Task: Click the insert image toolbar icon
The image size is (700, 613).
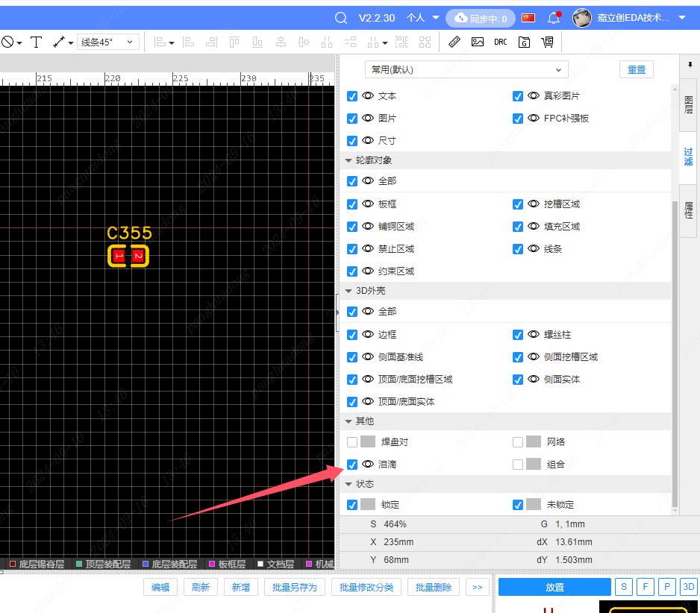Action: pyautogui.click(x=478, y=43)
